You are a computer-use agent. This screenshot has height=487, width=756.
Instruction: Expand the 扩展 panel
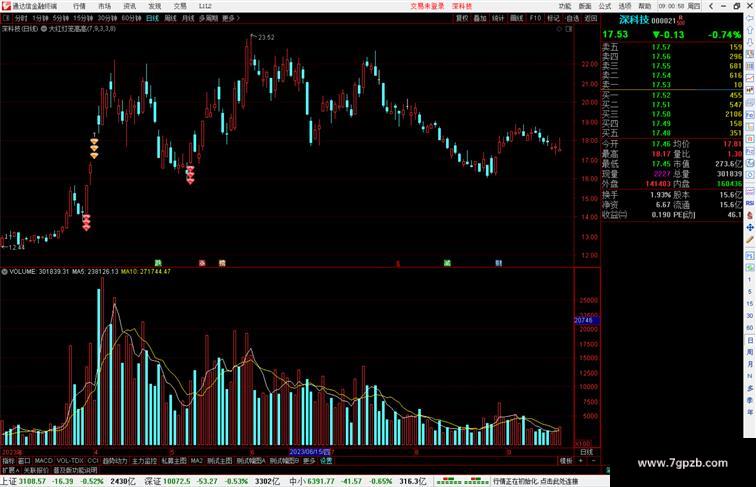point(10,470)
